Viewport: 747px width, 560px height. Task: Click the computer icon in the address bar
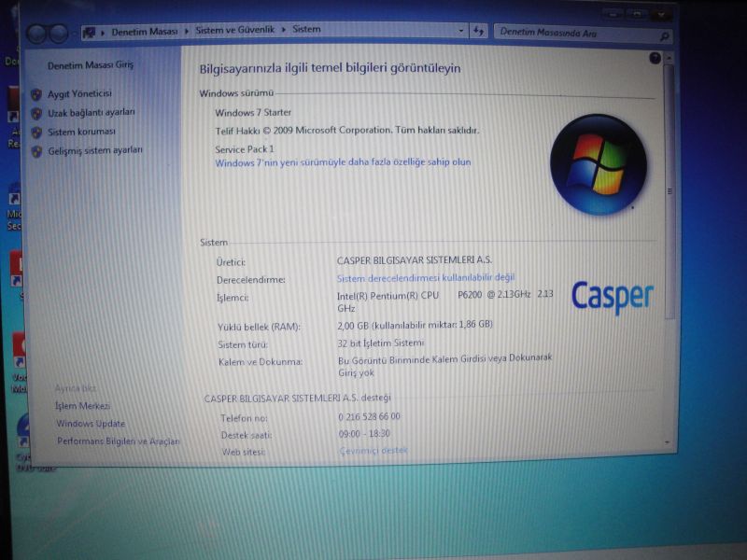[89, 33]
